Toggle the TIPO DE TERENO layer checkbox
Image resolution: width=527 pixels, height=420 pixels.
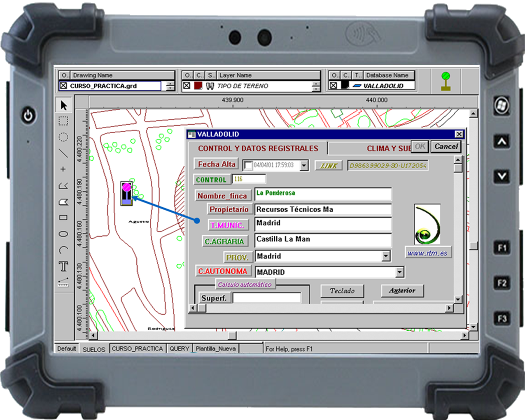(x=187, y=86)
